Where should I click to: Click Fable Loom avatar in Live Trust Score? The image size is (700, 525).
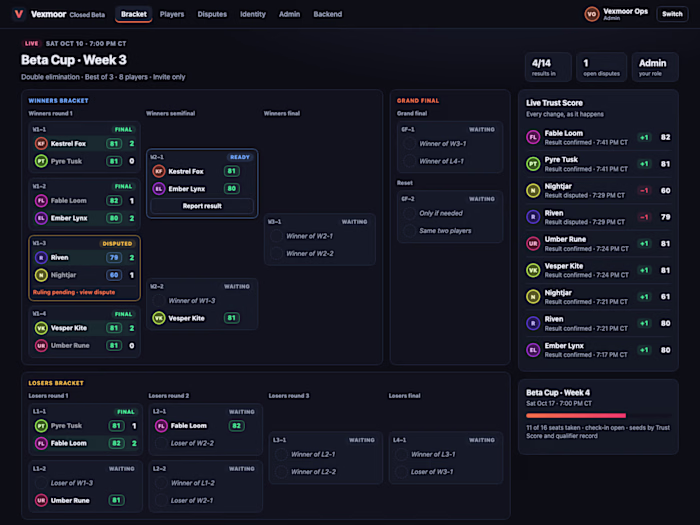[533, 137]
